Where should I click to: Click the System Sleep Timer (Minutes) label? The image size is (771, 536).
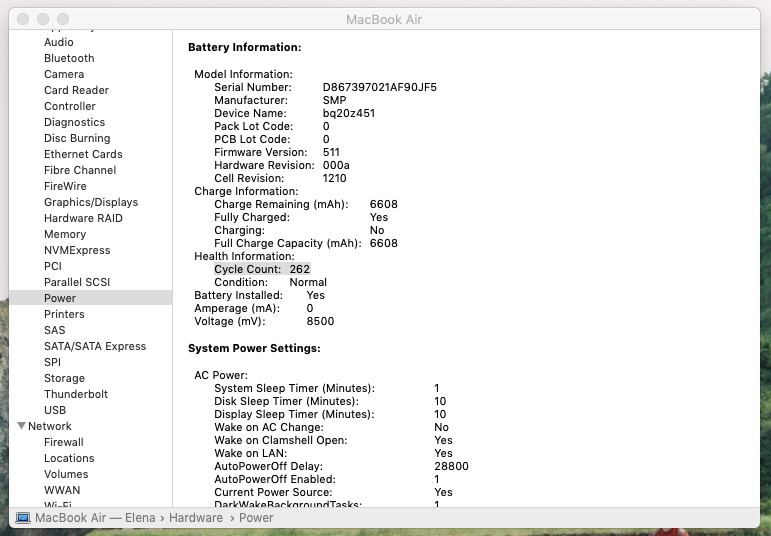295,388
